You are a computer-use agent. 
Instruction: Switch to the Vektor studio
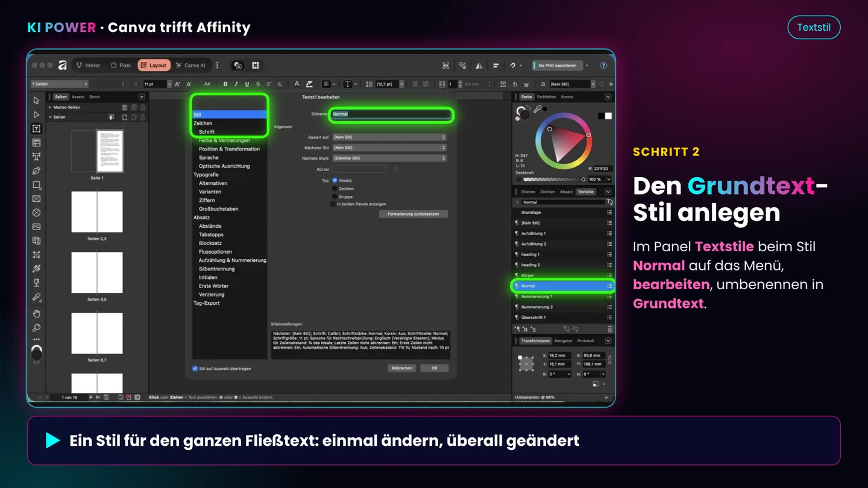point(88,65)
